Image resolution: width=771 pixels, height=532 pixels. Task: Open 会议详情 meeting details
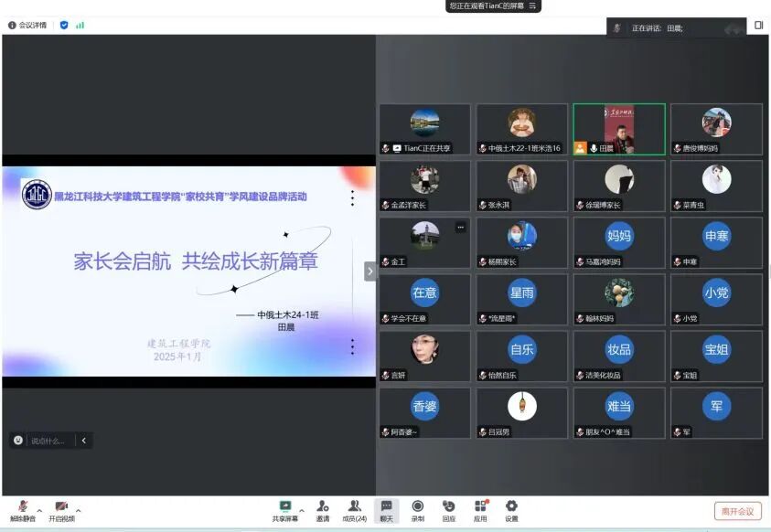[27, 26]
